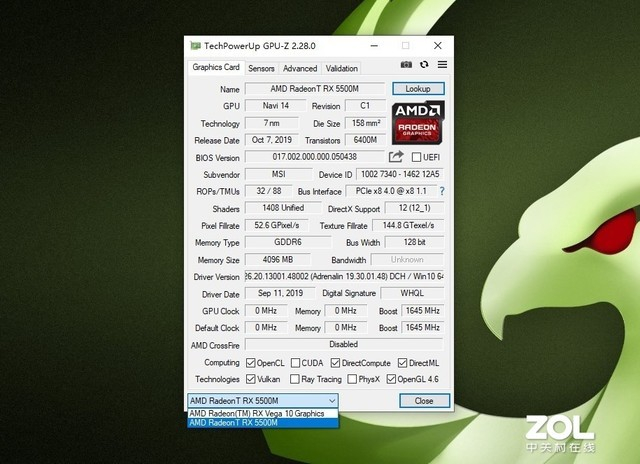Collapse the GPU selection dropdown arrow
Image resolution: width=640 pixels, height=464 pixels.
click(333, 401)
